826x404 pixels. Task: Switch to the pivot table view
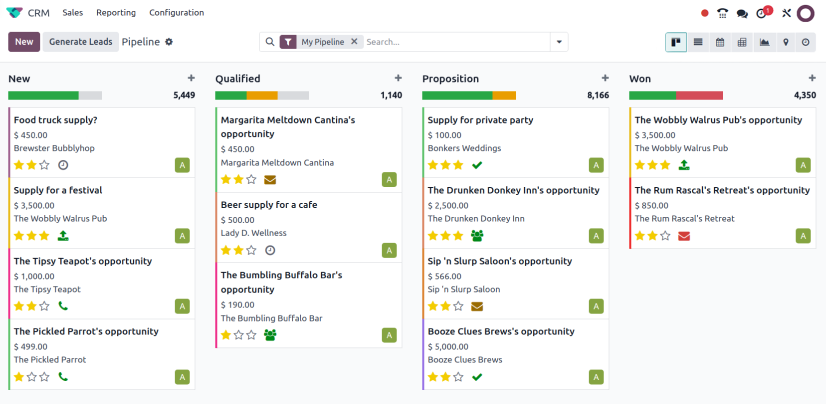742,42
